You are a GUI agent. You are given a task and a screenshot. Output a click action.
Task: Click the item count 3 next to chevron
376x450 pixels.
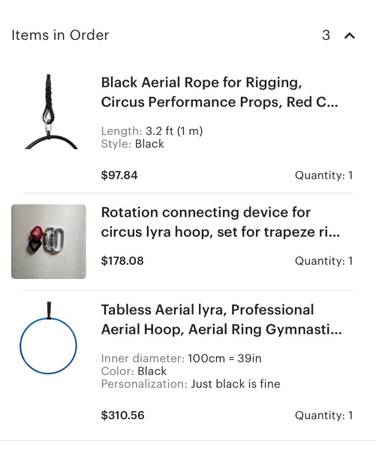326,35
